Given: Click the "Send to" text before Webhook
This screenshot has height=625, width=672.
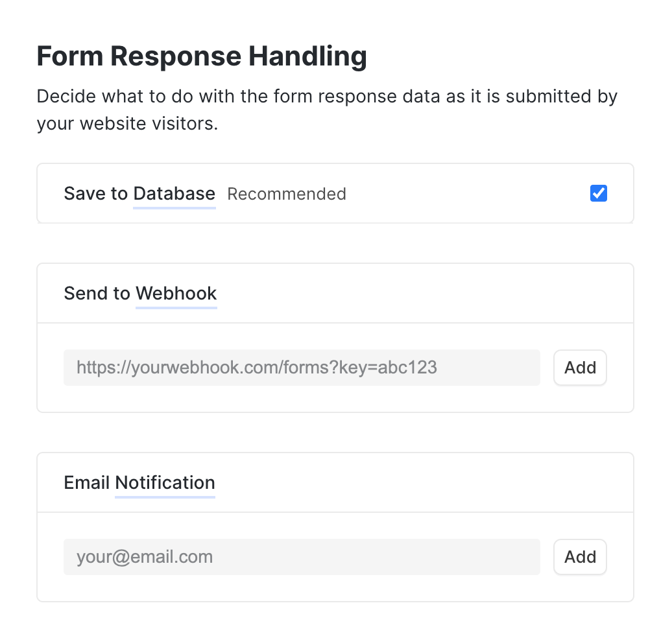Looking at the screenshot, I should [x=97, y=293].
